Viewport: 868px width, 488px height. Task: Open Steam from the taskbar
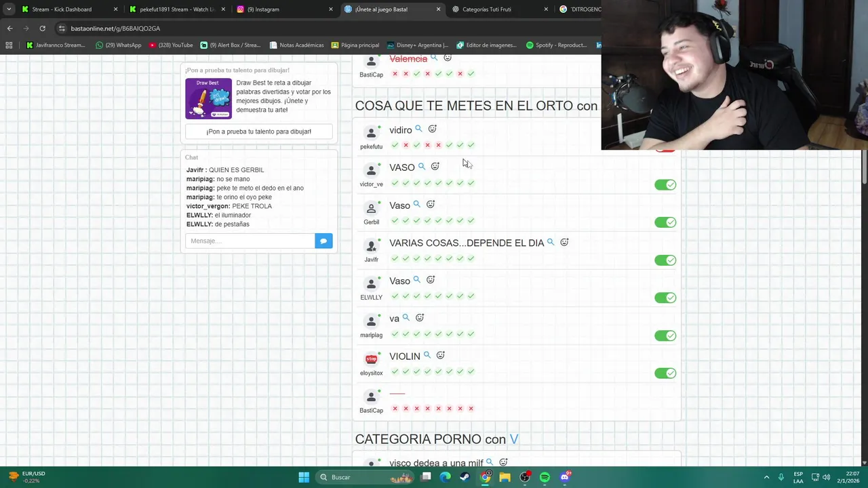pos(465,477)
